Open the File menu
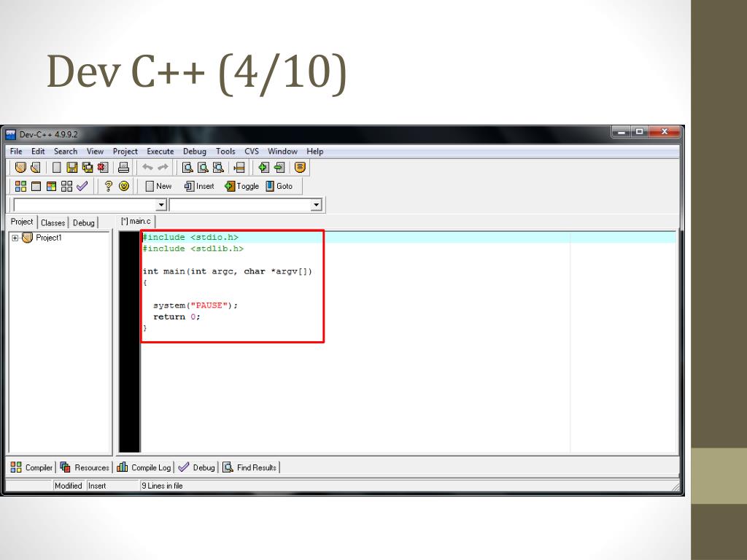 pyautogui.click(x=16, y=152)
